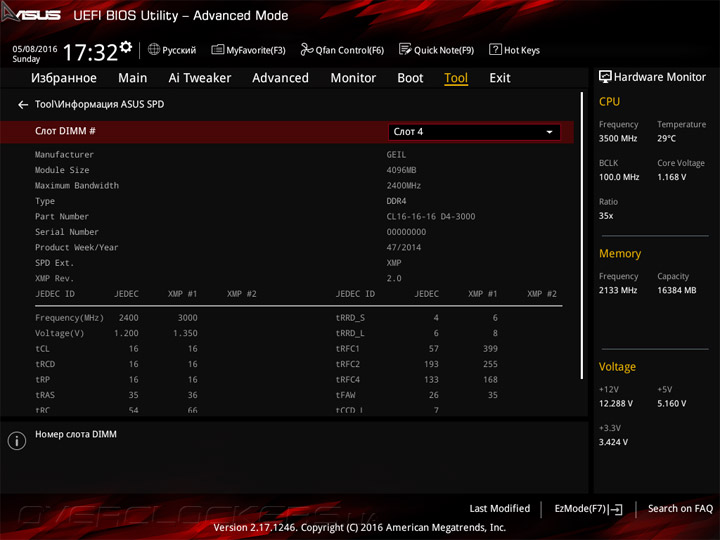Screen dimensions: 720x540
Task: Click BCLK value 100.0 MHz
Action: click(x=619, y=177)
